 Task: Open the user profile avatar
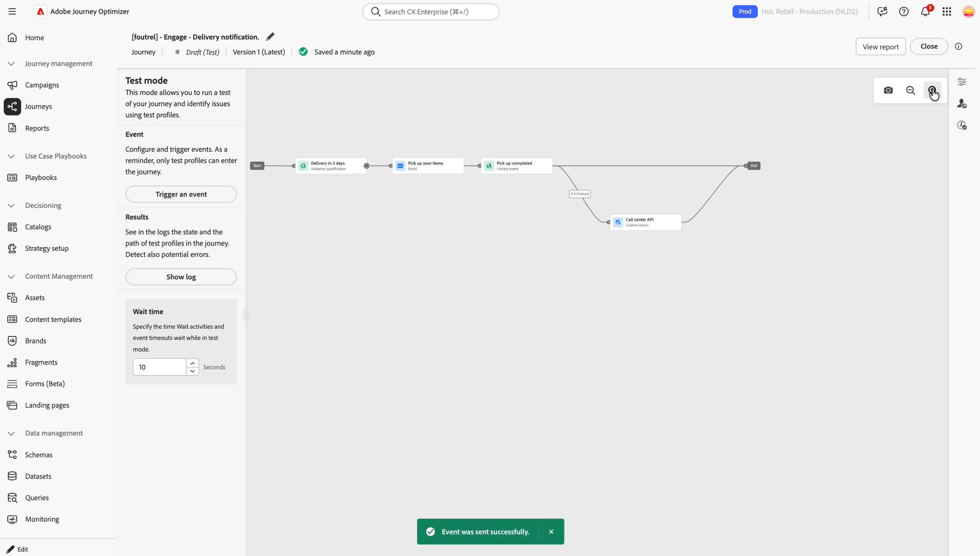(x=968, y=12)
